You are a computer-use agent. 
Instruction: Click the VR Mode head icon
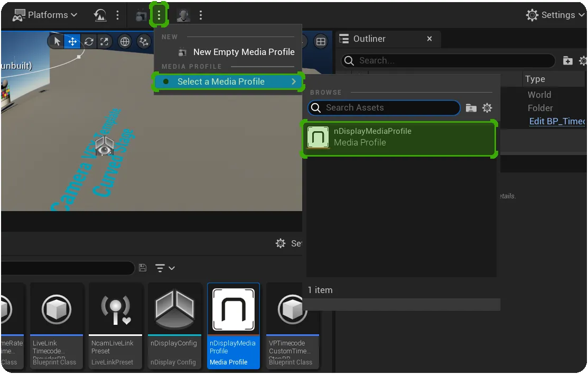[x=183, y=15]
